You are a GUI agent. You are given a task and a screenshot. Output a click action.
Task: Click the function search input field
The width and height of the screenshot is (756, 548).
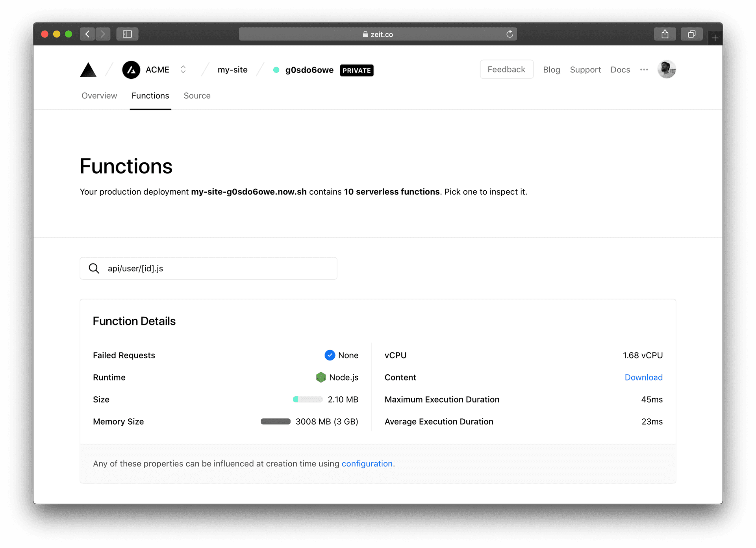(x=220, y=269)
